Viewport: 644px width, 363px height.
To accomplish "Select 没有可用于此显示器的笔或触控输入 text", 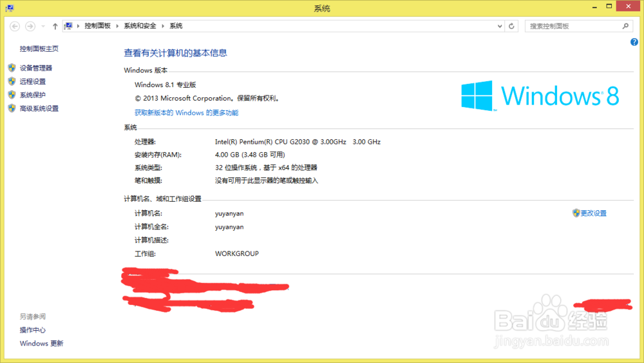I will click(267, 181).
